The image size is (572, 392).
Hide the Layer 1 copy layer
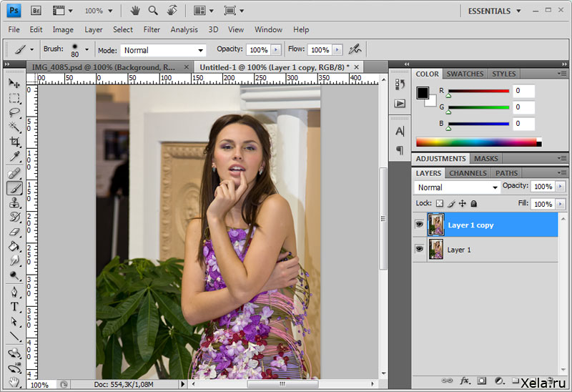tap(419, 225)
